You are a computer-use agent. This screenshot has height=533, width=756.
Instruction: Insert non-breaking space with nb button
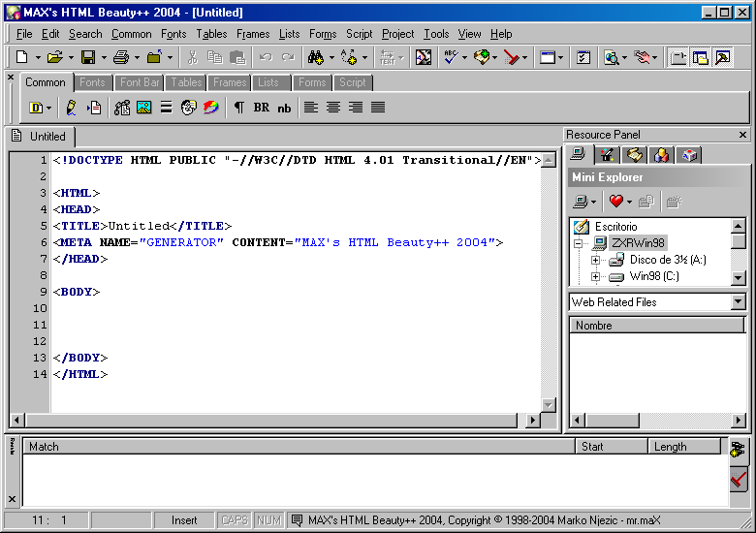(284, 108)
